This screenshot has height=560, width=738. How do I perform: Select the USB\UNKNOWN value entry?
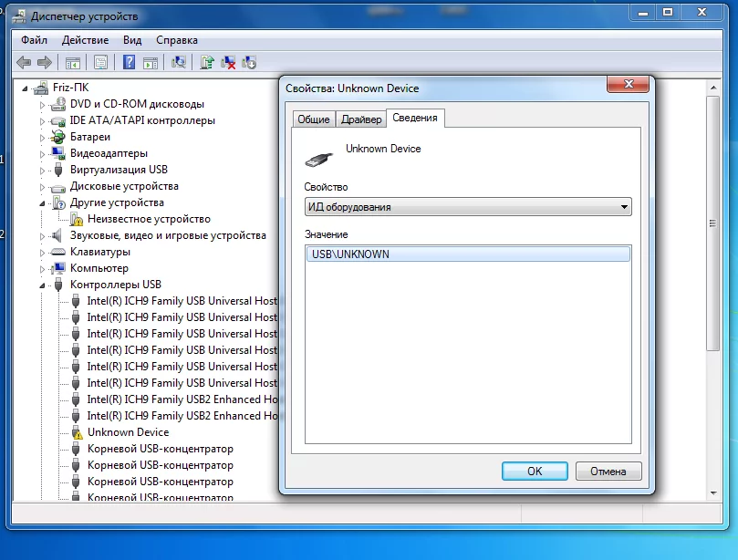click(351, 254)
